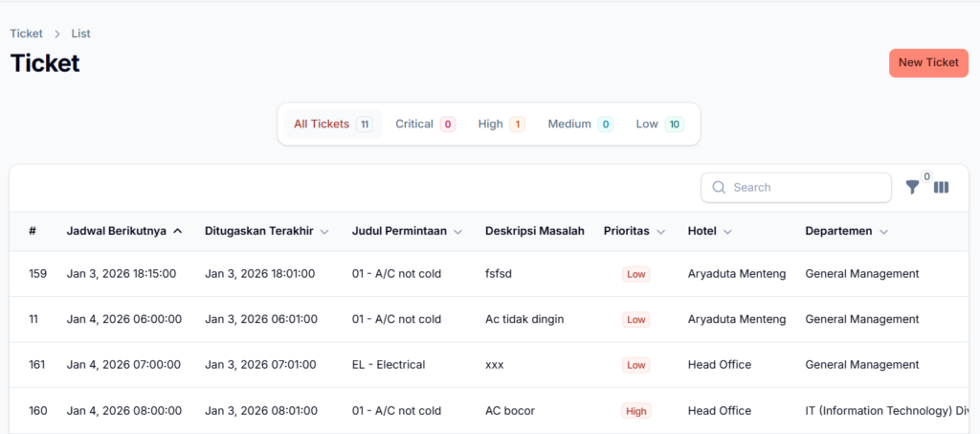Go to Ticket breadcrumb link

point(26,34)
